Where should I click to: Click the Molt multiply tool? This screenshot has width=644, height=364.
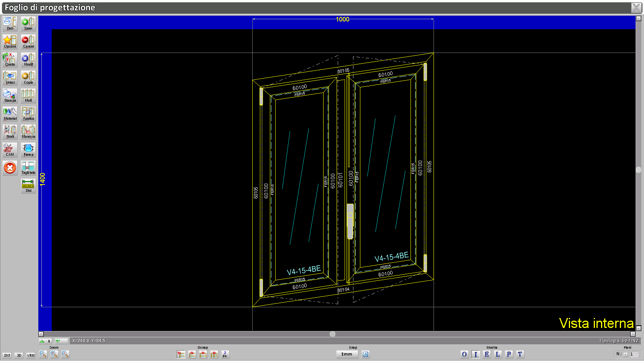(28, 96)
